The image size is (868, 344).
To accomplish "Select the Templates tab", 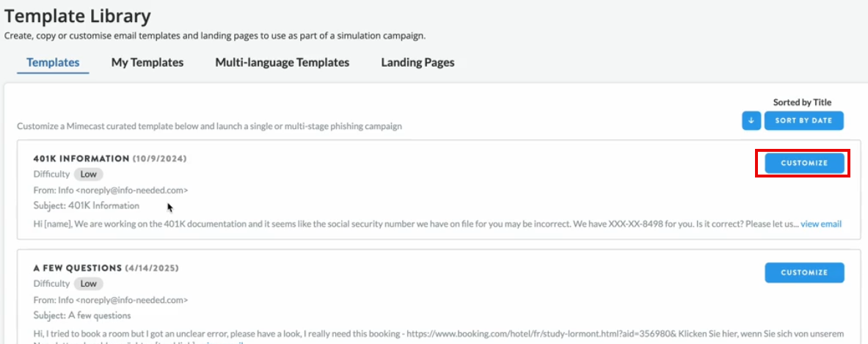I will tap(53, 62).
